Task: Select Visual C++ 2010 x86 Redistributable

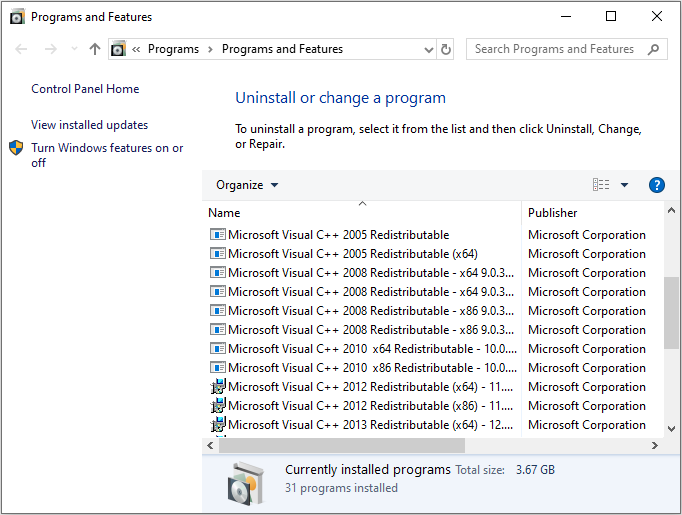Action: 372,368
